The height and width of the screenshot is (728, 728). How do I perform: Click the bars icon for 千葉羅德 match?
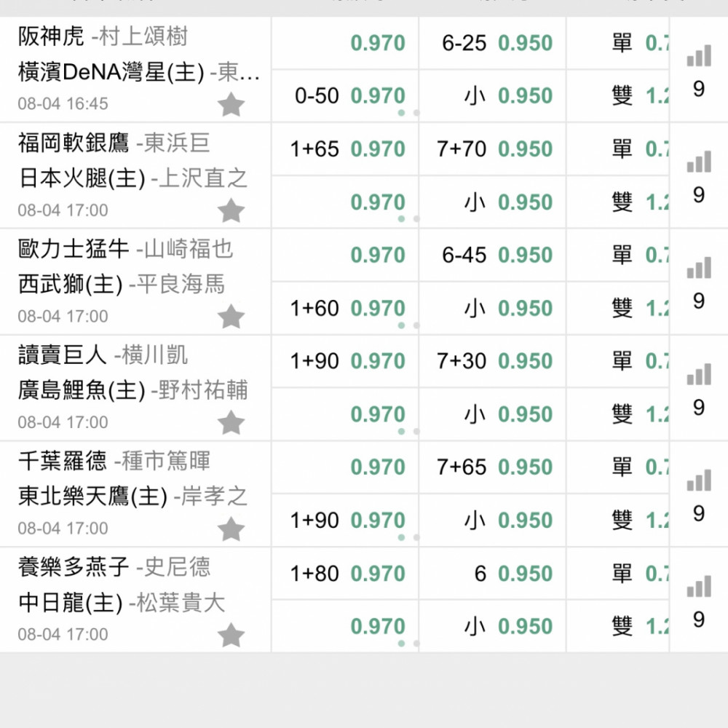coord(699,480)
